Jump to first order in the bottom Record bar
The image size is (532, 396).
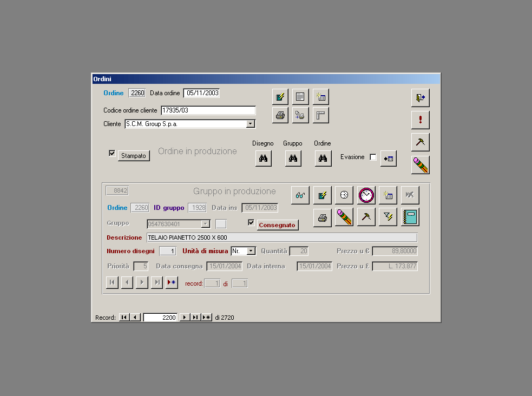tap(124, 318)
